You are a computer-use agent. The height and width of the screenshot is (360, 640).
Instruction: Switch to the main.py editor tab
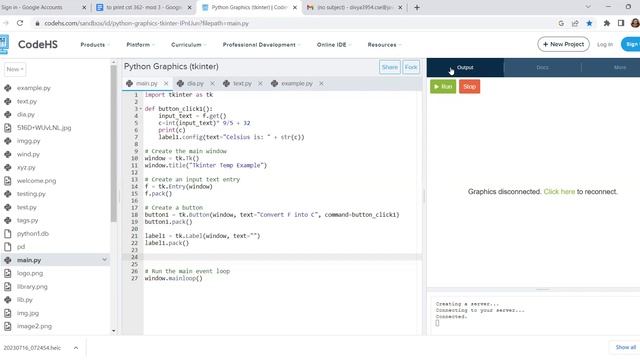click(146, 83)
